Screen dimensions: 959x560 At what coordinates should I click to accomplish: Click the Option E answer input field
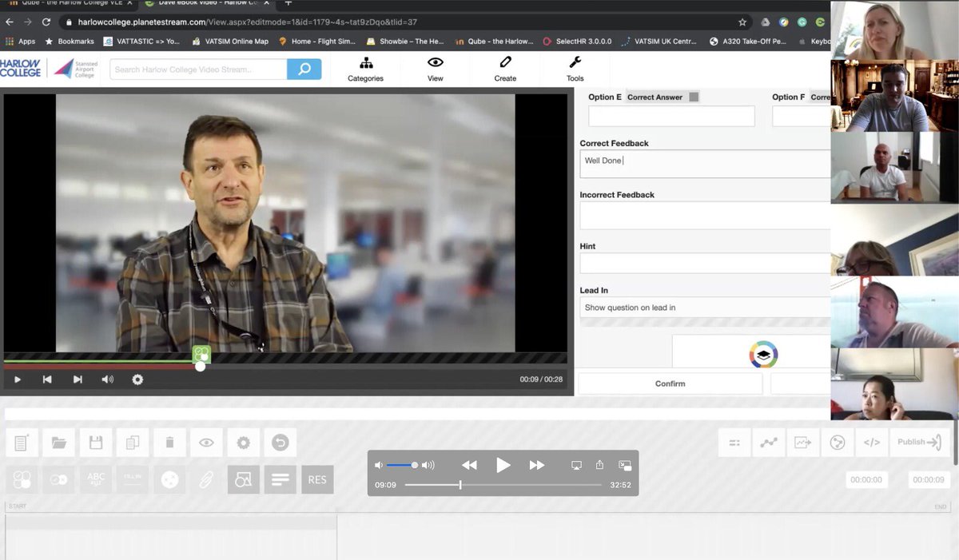tap(671, 116)
